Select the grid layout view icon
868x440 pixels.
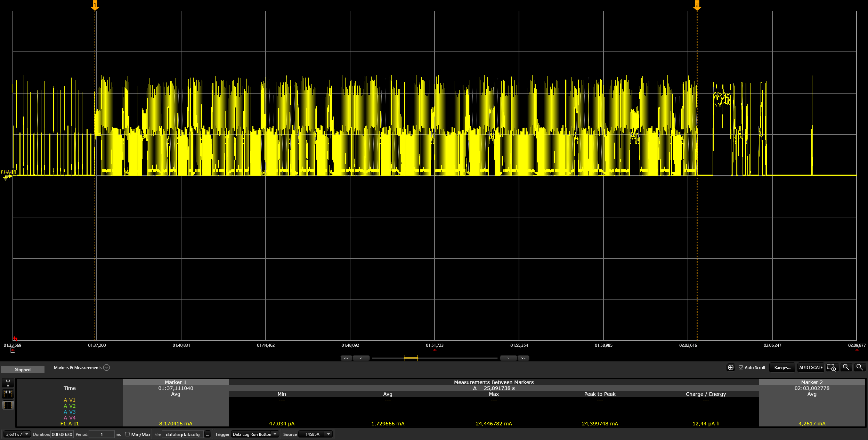pyautogui.click(x=8, y=405)
